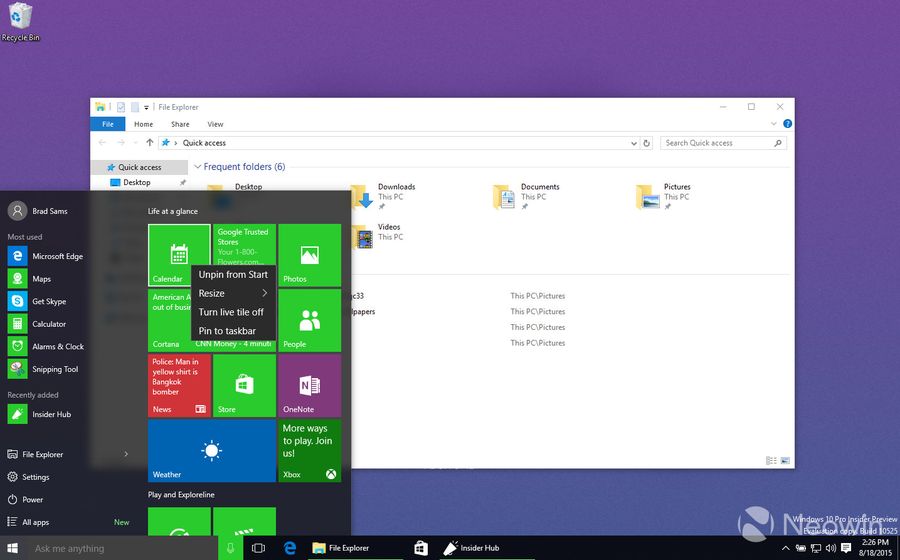The image size is (900, 560).
Task: Launch Microsoft Edge from Most used
Action: (x=46, y=256)
